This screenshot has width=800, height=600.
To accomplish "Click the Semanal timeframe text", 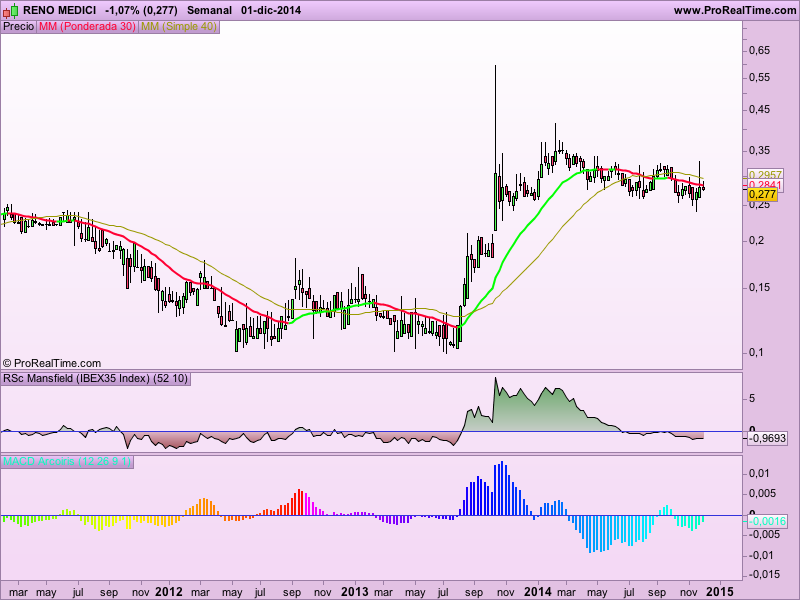I will coord(209,10).
